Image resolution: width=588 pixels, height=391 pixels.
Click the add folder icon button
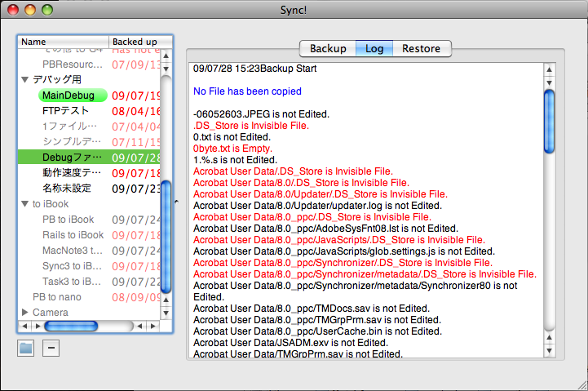coord(26,348)
